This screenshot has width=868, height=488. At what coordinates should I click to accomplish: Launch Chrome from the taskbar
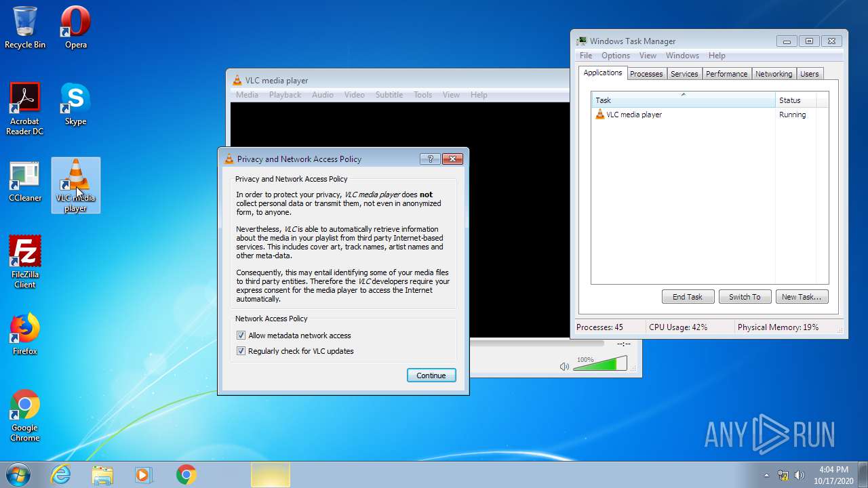[186, 474]
